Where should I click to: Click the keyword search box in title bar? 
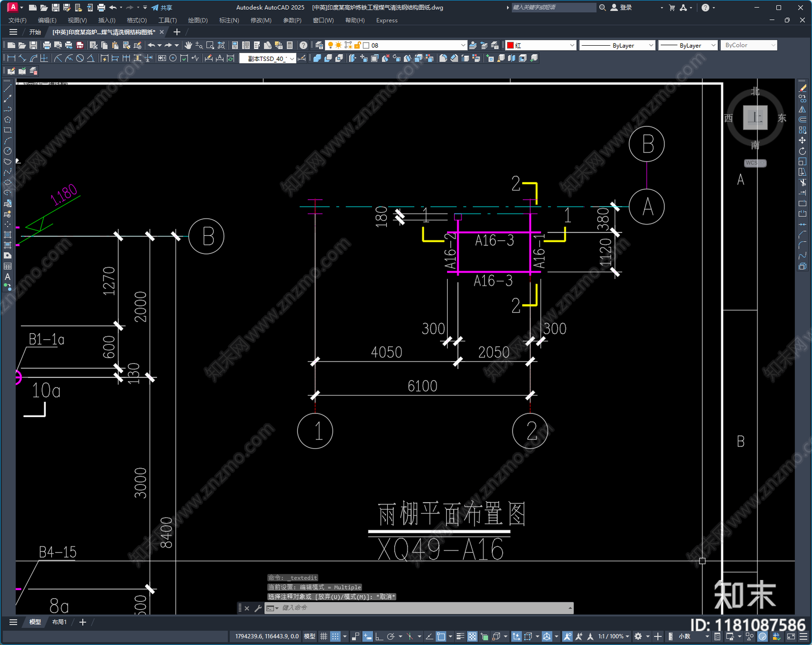553,8
